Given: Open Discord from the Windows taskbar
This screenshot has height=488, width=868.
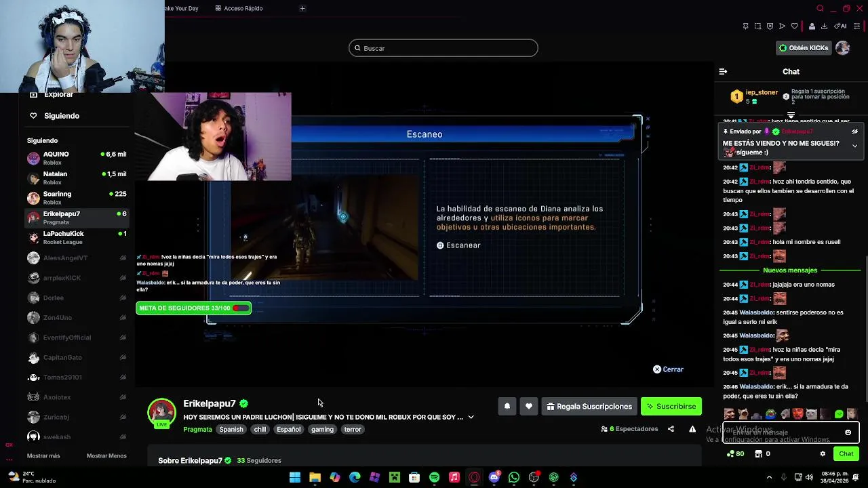Looking at the screenshot, I should click(494, 477).
